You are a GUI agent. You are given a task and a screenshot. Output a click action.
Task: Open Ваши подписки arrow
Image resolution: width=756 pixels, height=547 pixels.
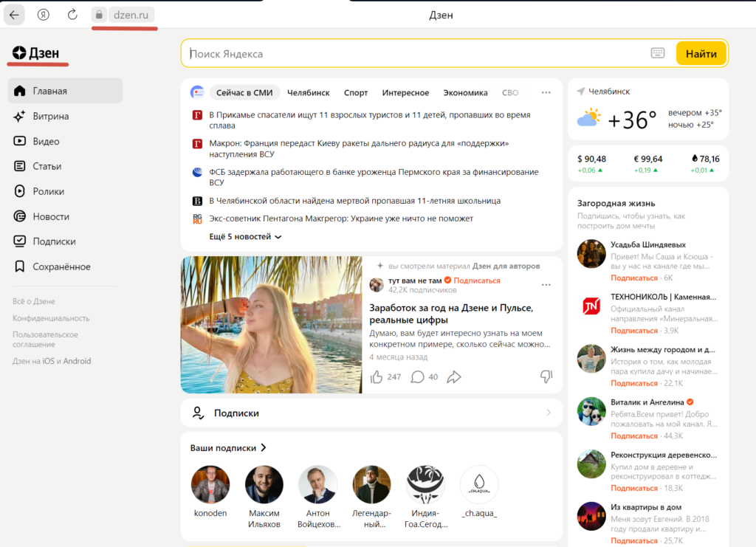(x=264, y=448)
